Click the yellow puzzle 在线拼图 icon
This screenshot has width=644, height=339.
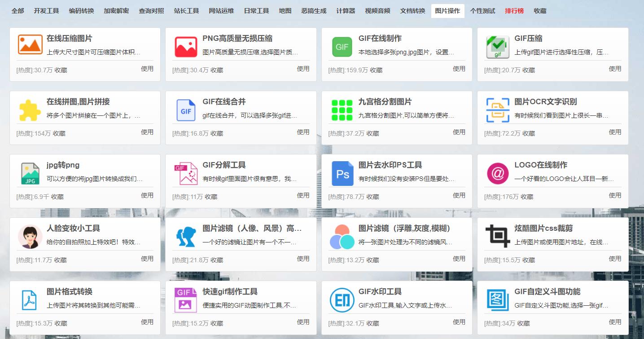(x=30, y=110)
